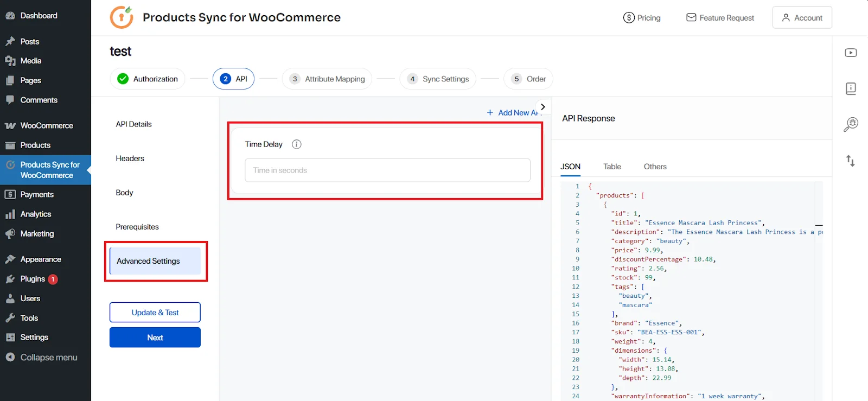Viewport: 868px width, 401px height.
Task: Go to Sync Settings step 4
Action: (438, 79)
